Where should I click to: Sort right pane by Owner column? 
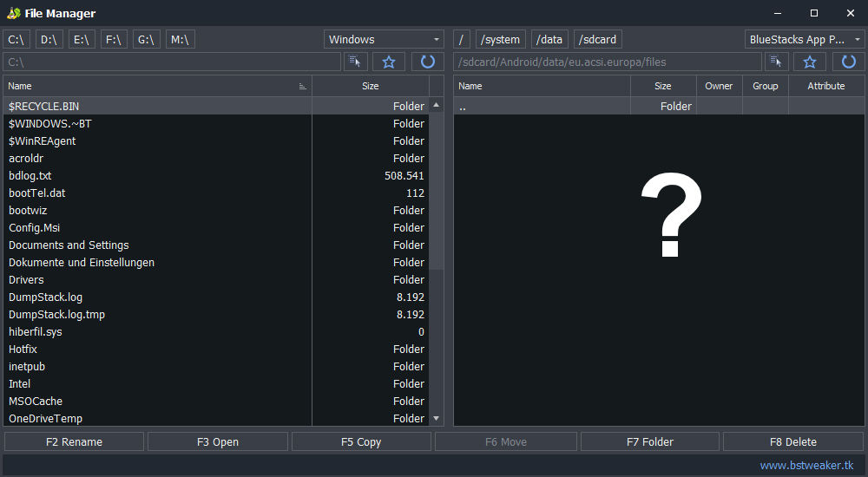click(719, 86)
